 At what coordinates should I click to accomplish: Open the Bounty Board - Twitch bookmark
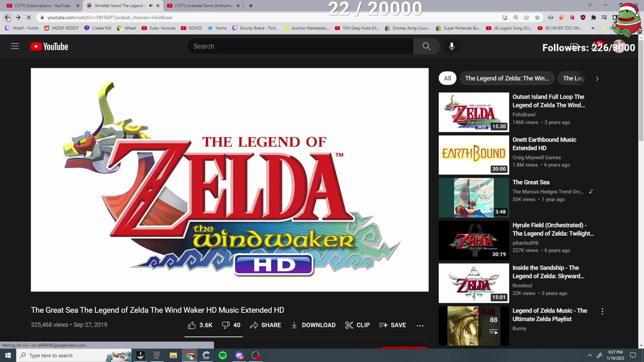pyautogui.click(x=255, y=28)
